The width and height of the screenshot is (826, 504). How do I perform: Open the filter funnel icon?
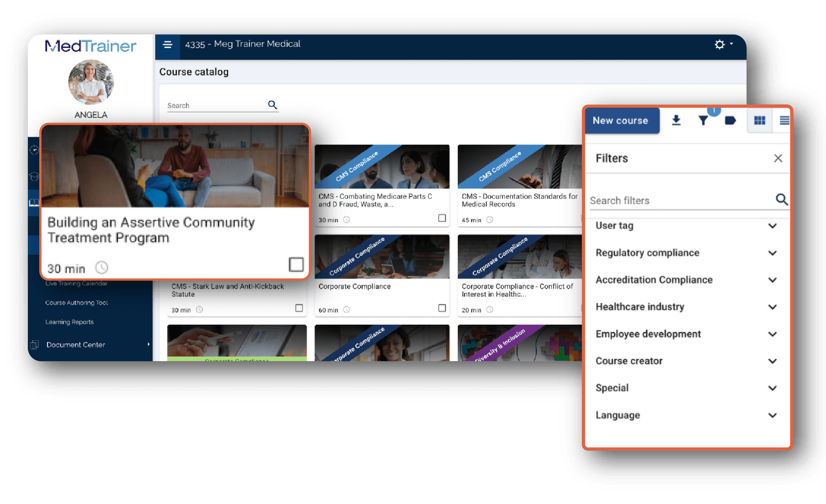click(703, 120)
